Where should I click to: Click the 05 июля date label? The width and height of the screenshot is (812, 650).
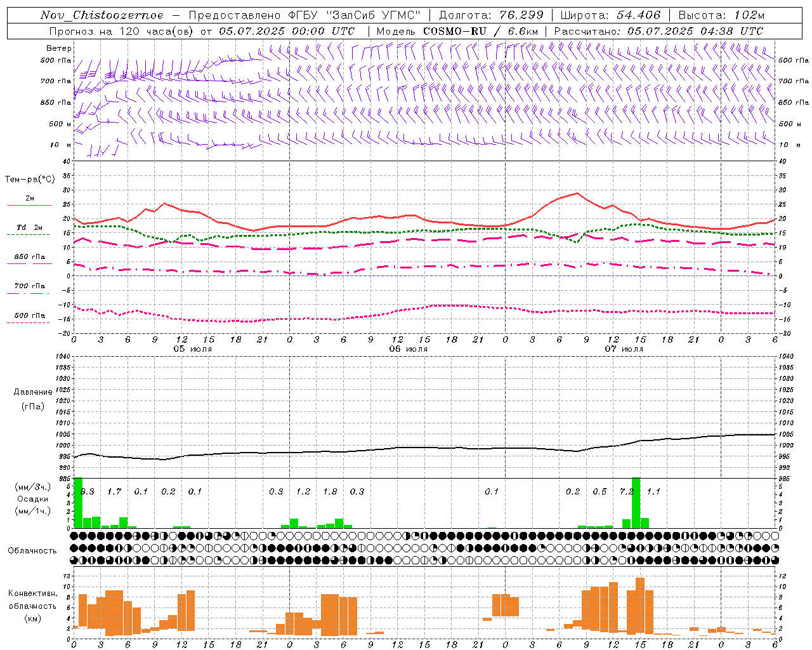click(193, 349)
